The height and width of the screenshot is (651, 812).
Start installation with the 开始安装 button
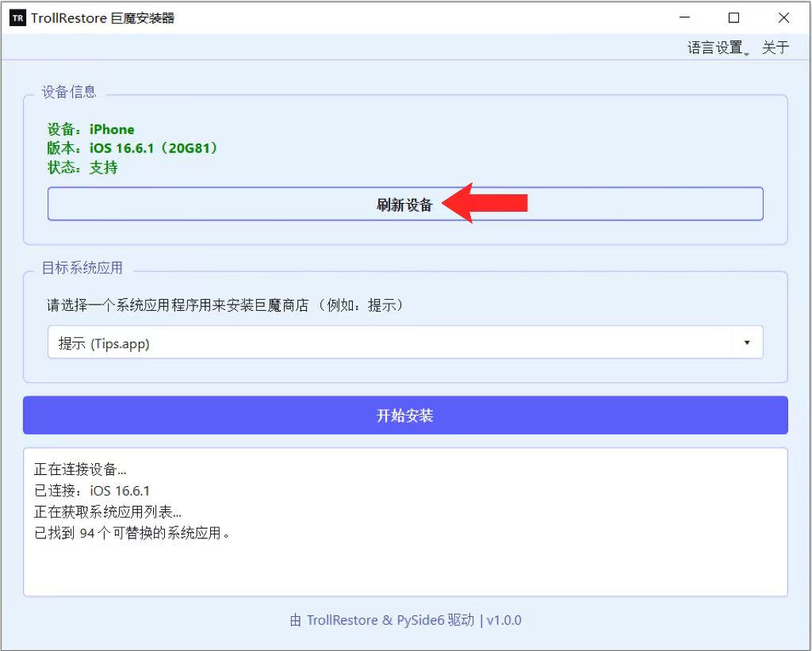[405, 415]
